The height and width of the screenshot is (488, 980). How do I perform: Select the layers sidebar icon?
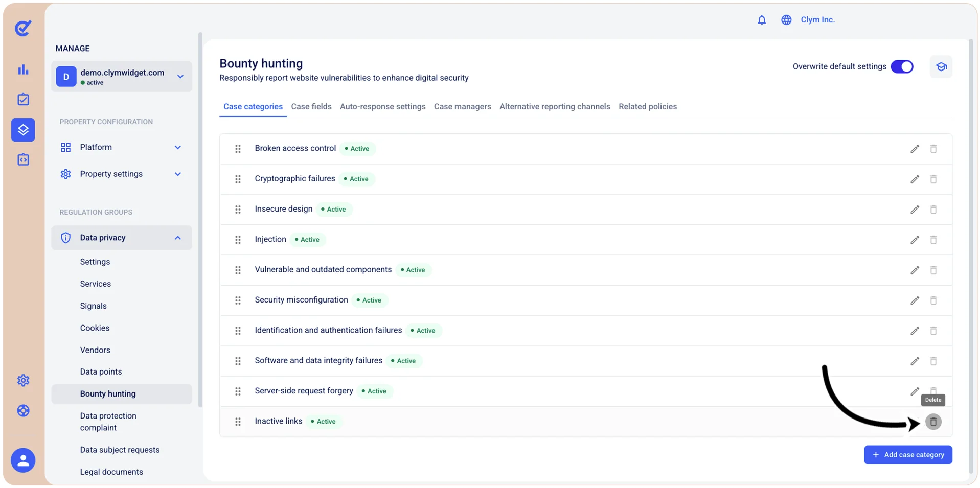click(23, 130)
